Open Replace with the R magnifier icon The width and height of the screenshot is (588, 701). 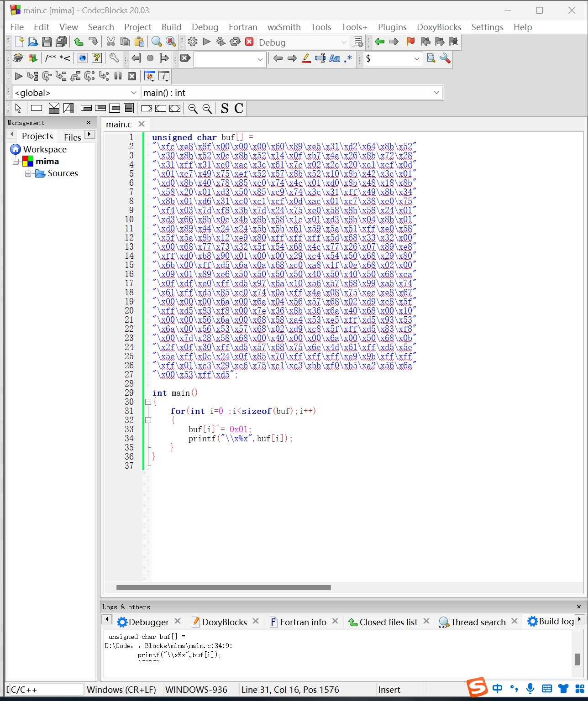(x=171, y=42)
